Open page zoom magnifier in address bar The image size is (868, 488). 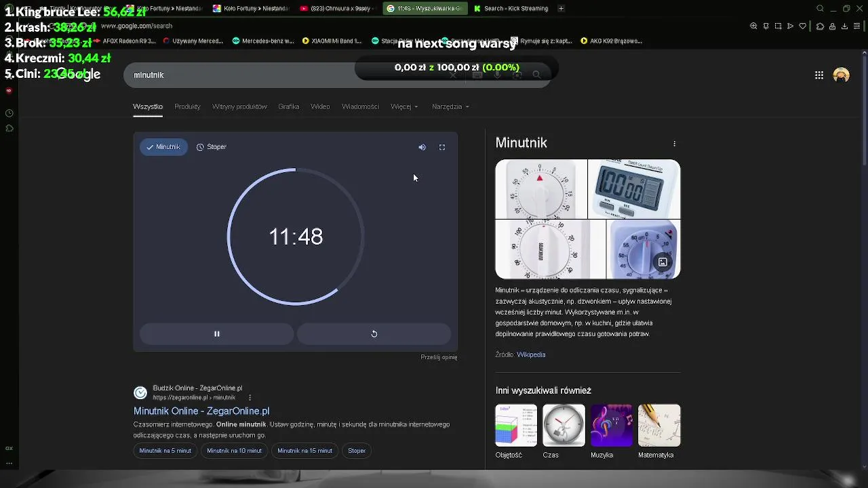pyautogui.click(x=753, y=26)
